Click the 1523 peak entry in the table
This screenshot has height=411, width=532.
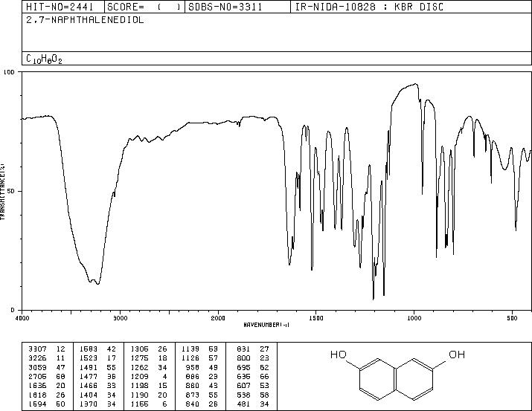coord(97,357)
